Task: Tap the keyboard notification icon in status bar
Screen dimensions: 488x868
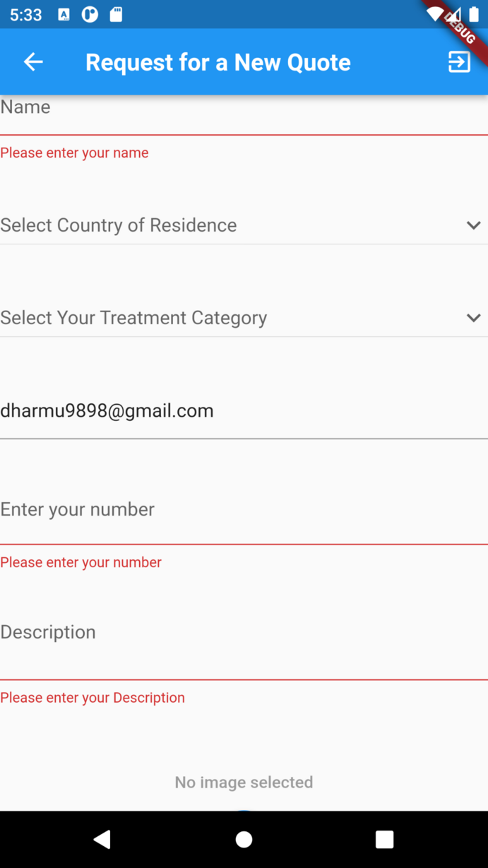Action: click(64, 14)
